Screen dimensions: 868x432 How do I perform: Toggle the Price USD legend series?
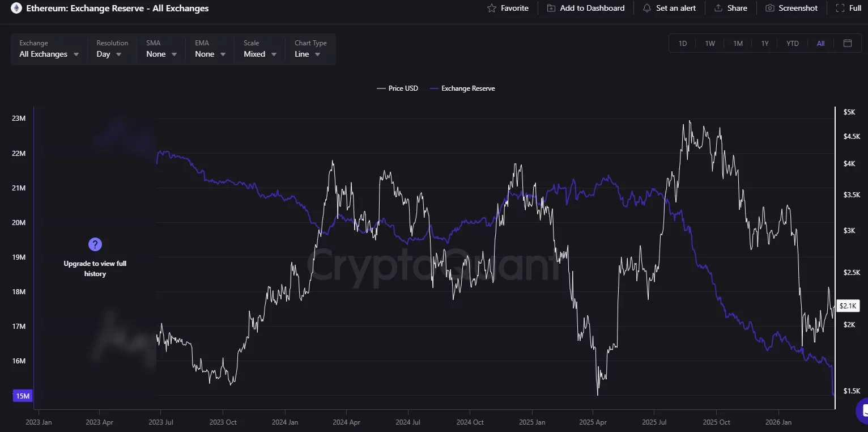397,88
